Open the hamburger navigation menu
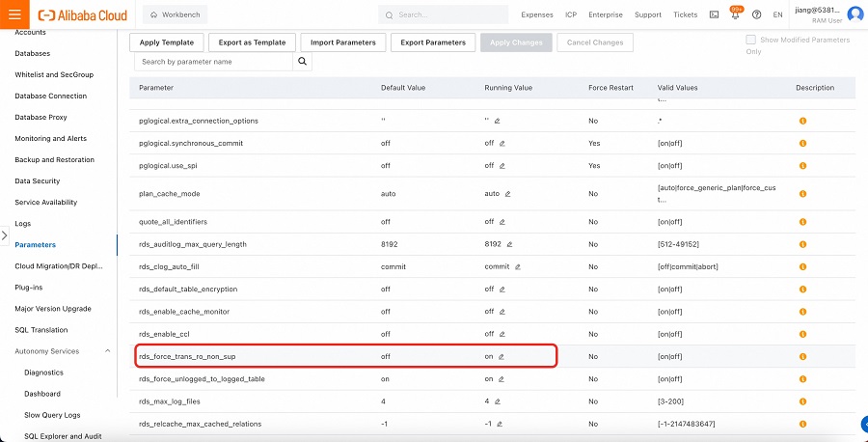Viewport: 868px width, 442px height. pyautogui.click(x=14, y=14)
